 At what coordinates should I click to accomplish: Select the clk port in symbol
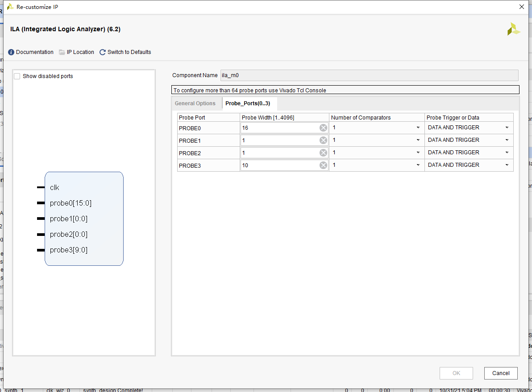point(54,187)
